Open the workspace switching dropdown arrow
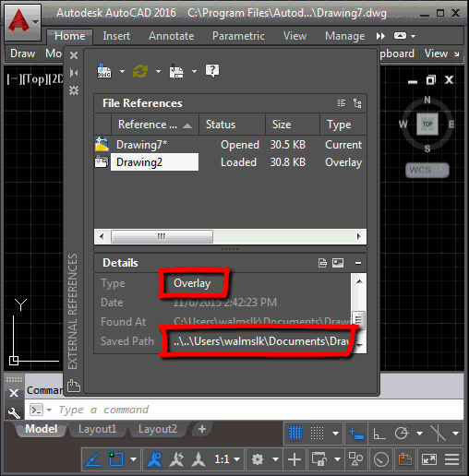This screenshot has width=469, height=476. 275,459
